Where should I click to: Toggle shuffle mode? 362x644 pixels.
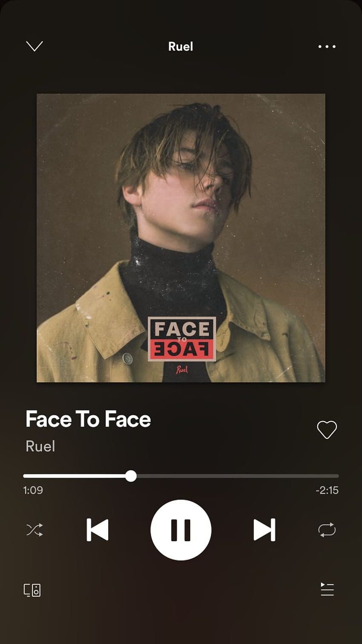tap(34, 530)
